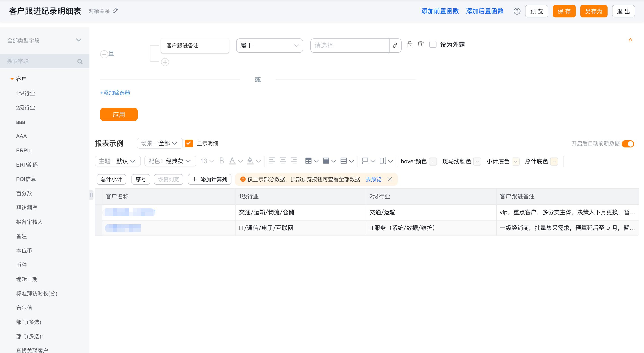Click the search magnifier in 搜索字段
This screenshot has height=353, width=644.
click(80, 61)
